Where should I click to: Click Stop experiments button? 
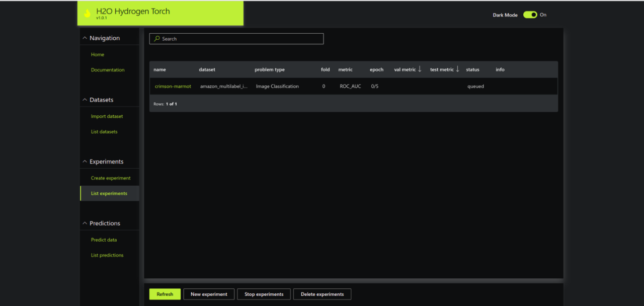[x=264, y=294]
